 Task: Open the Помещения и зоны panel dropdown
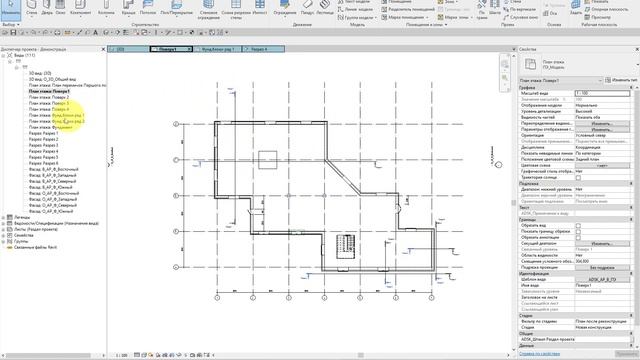coord(427,25)
